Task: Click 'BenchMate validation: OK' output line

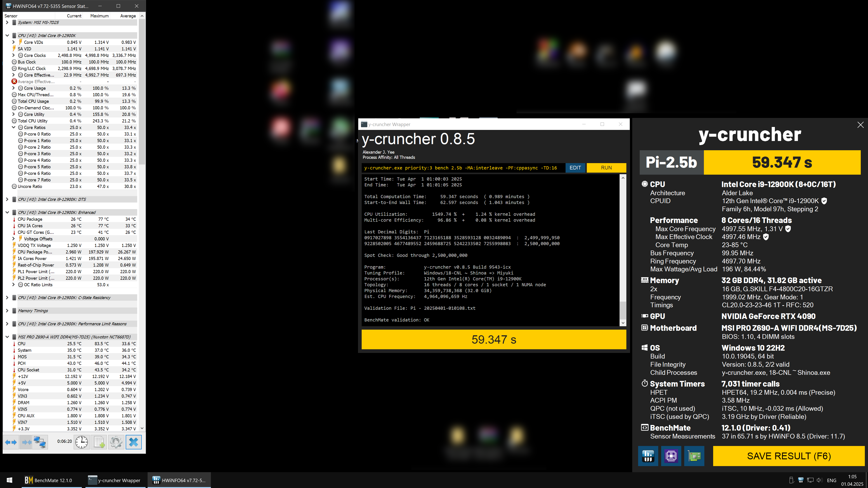Action: pyautogui.click(x=397, y=320)
